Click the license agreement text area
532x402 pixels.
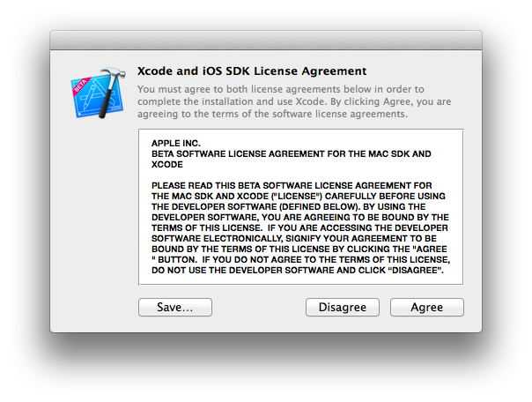[x=300, y=207]
